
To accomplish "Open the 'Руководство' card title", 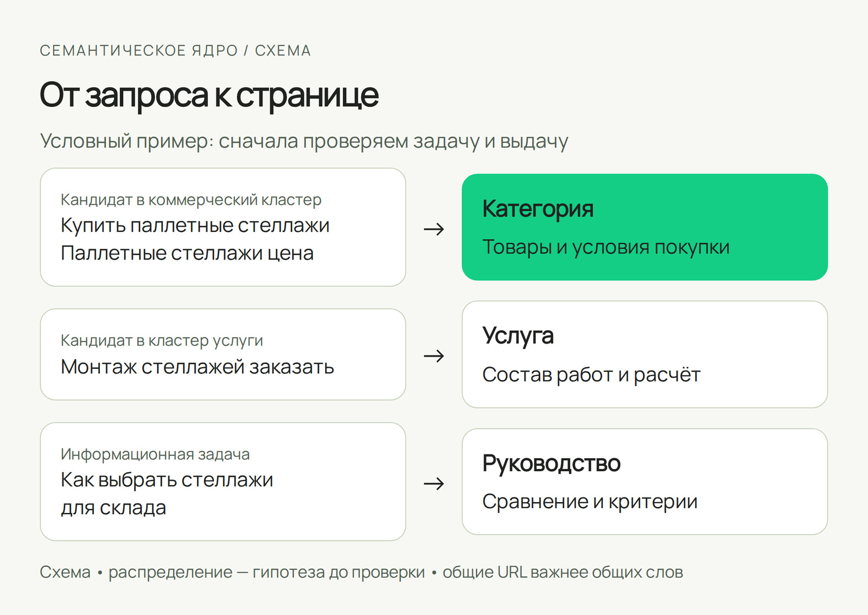I will (x=551, y=464).
